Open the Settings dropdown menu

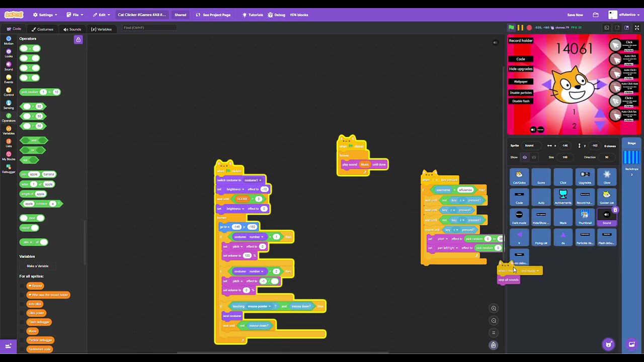45,15
